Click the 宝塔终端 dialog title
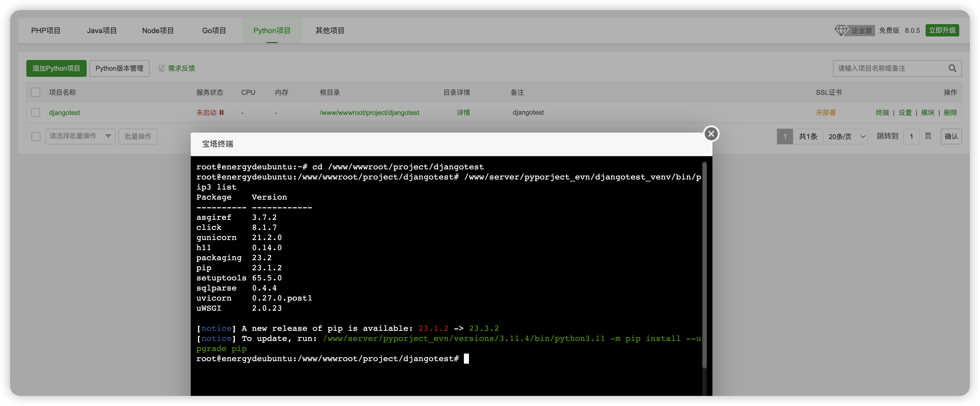The height and width of the screenshot is (406, 980). tap(218, 144)
